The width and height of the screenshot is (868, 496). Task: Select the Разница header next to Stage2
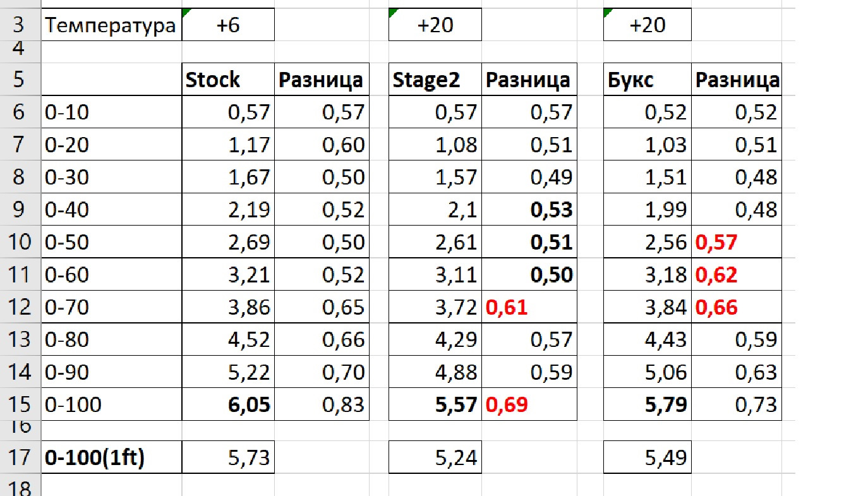tap(529, 80)
